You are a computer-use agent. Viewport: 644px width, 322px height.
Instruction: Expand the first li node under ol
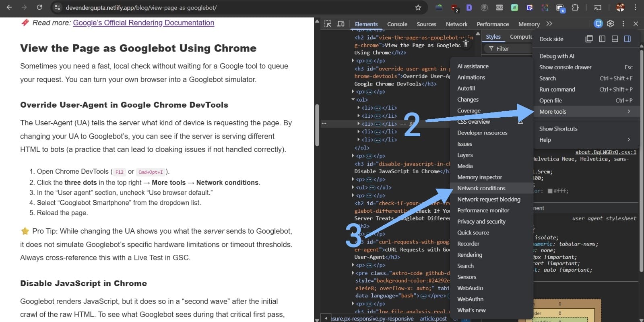(359, 108)
